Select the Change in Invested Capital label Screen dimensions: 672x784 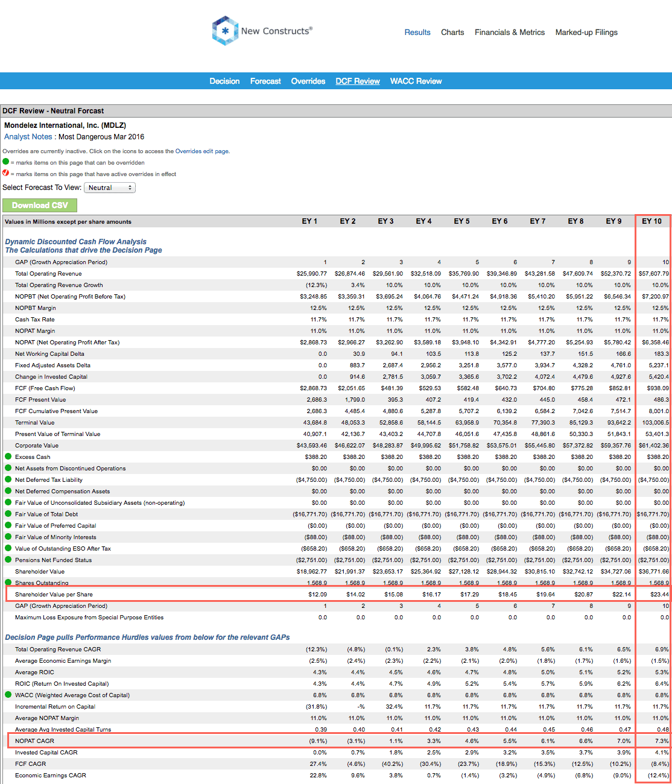click(x=51, y=377)
